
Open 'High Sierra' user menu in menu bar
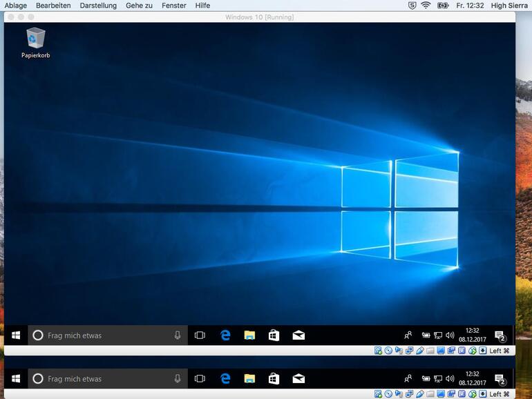tap(509, 6)
